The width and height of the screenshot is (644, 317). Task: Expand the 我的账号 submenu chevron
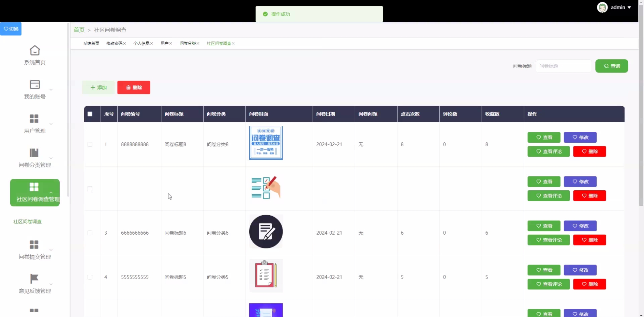[51, 90]
